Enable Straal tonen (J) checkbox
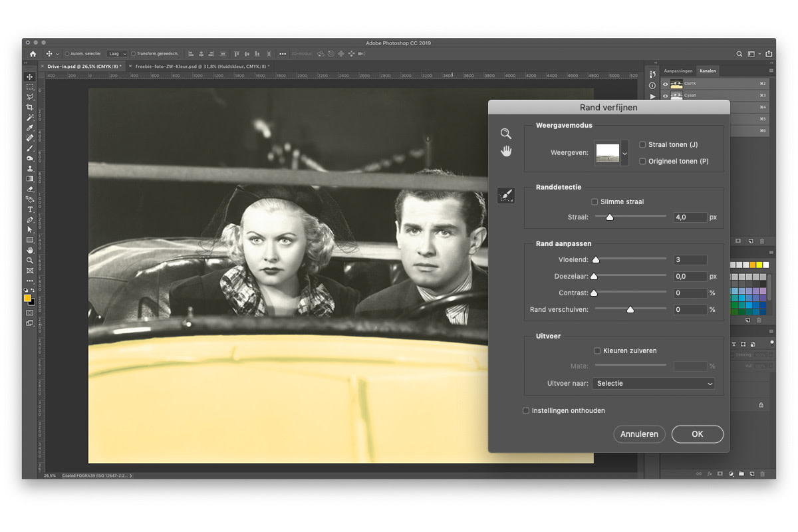 click(x=642, y=144)
